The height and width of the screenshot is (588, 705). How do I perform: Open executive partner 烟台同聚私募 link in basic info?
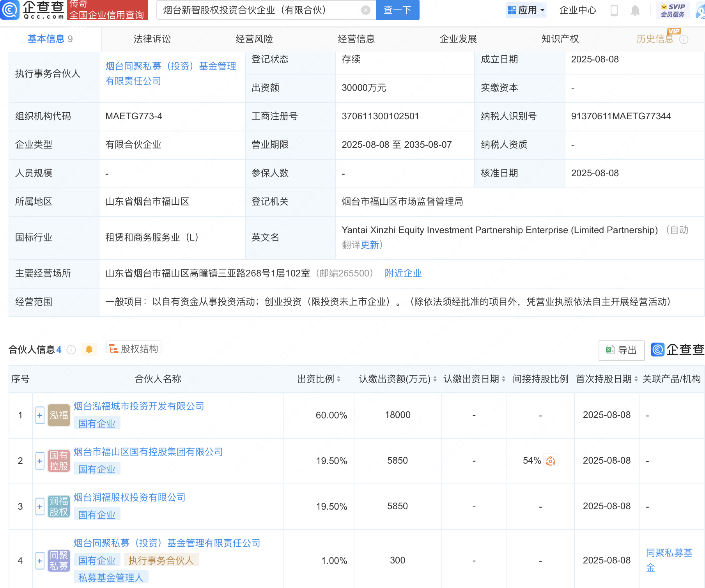[171, 74]
